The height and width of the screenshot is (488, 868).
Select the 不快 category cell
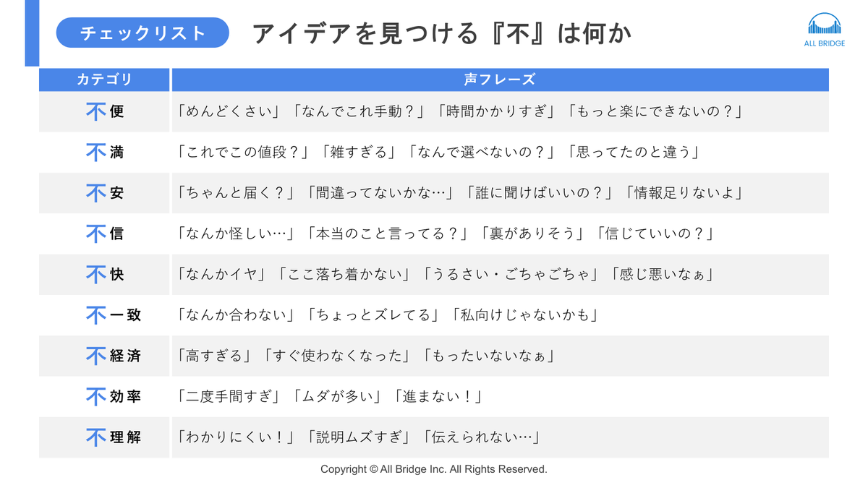(104, 274)
